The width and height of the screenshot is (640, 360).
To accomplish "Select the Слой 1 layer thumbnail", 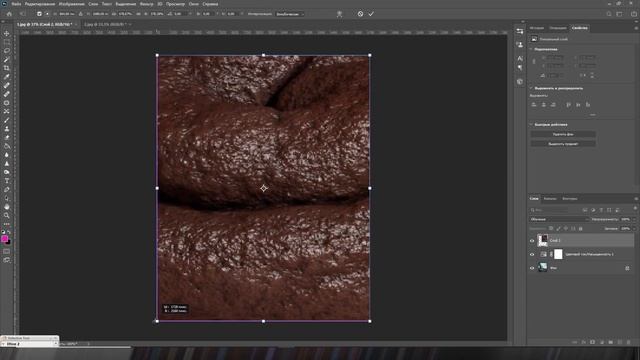I will tap(542, 240).
